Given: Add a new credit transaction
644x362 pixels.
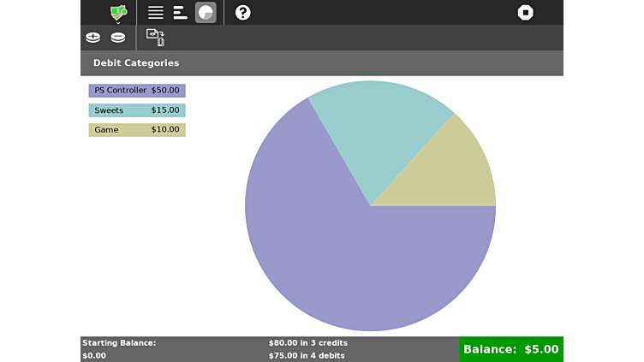Looking at the screenshot, I should tap(92, 38).
